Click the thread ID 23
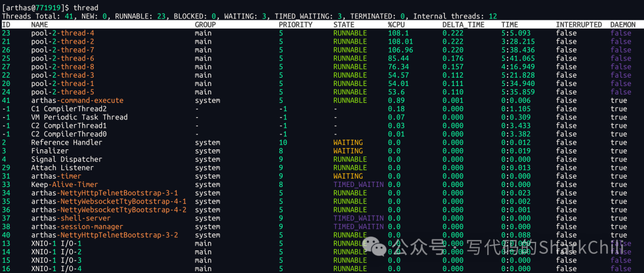The width and height of the screenshot is (644, 273). [x=6, y=33]
